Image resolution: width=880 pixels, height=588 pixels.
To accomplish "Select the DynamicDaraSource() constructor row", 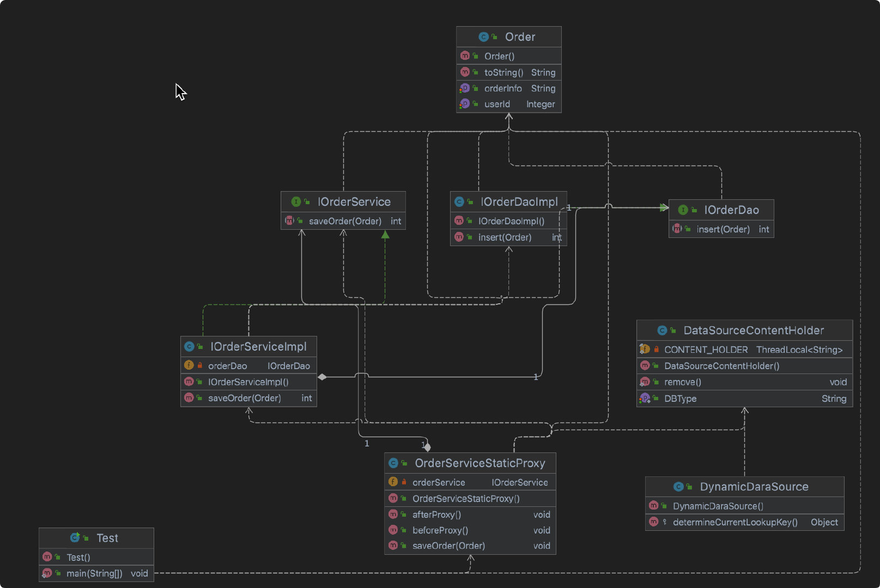I will (745, 506).
